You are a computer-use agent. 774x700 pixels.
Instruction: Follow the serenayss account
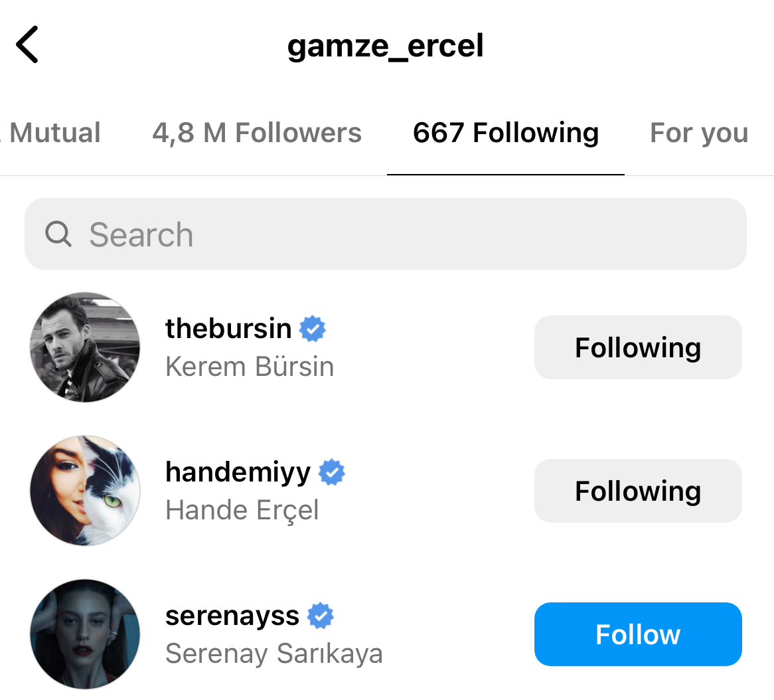click(x=637, y=634)
